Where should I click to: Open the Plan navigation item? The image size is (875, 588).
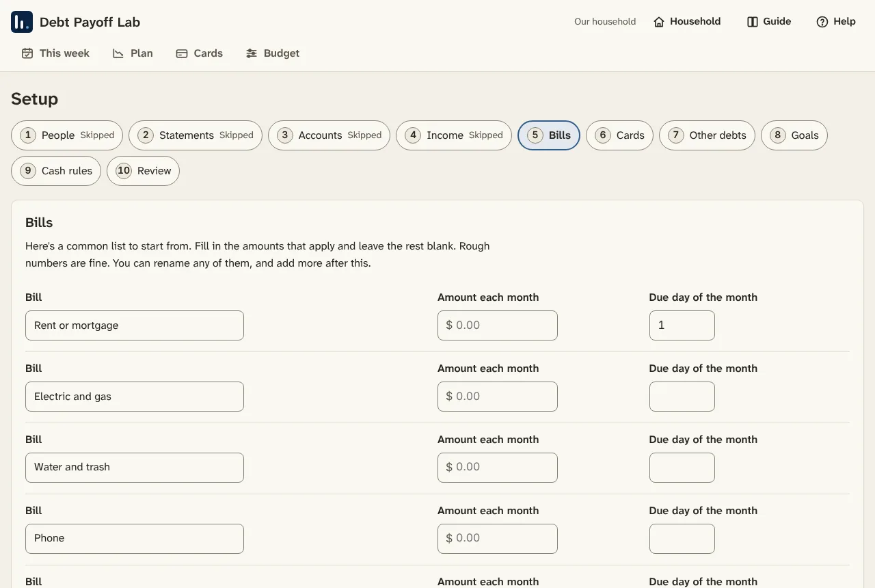133,53
